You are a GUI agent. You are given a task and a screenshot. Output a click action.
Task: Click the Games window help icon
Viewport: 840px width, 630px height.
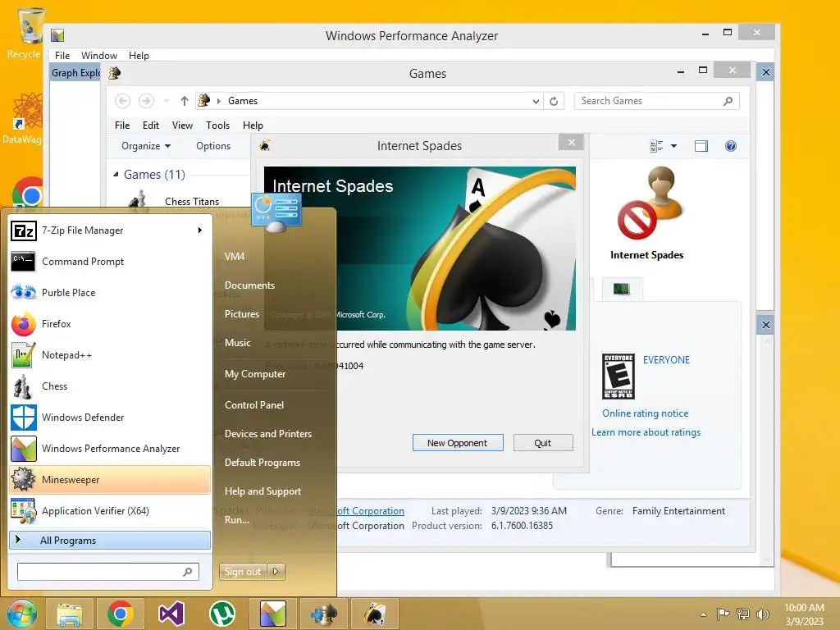[731, 146]
